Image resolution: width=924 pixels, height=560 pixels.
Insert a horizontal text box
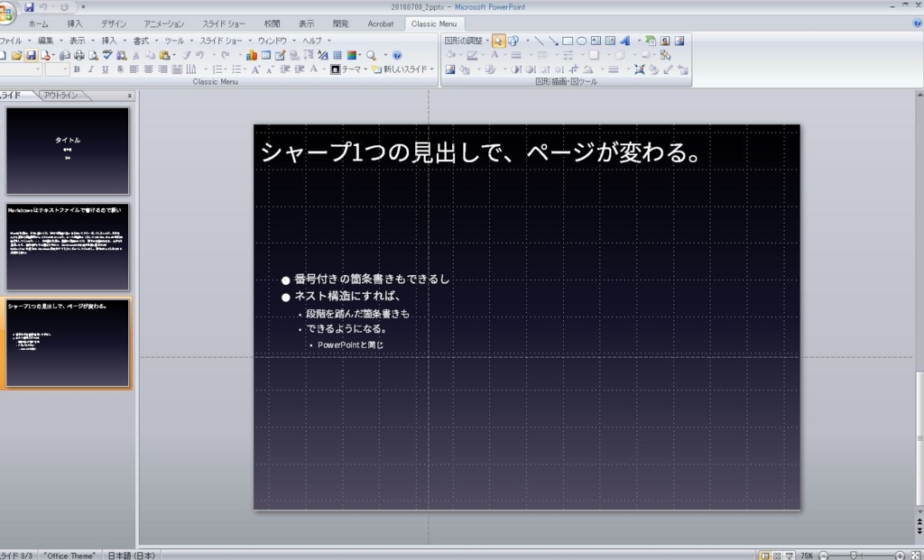(596, 41)
